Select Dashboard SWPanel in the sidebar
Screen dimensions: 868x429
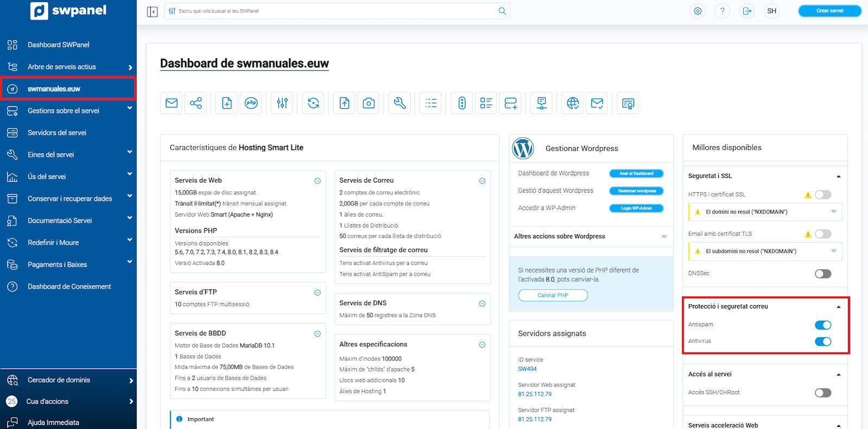click(x=59, y=45)
